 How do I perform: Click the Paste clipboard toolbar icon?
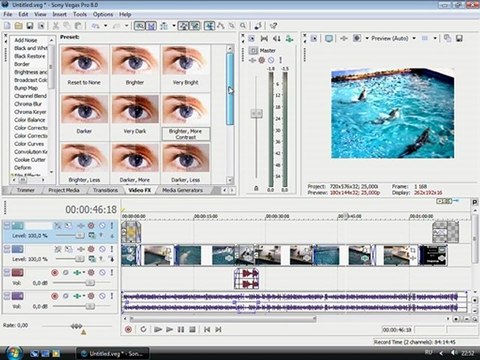[78, 26]
